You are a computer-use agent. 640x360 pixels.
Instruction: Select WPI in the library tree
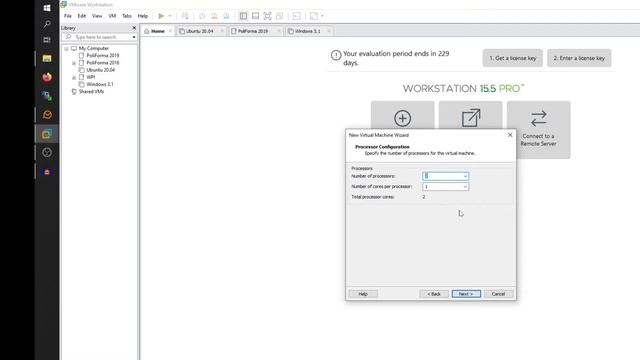(x=90, y=77)
